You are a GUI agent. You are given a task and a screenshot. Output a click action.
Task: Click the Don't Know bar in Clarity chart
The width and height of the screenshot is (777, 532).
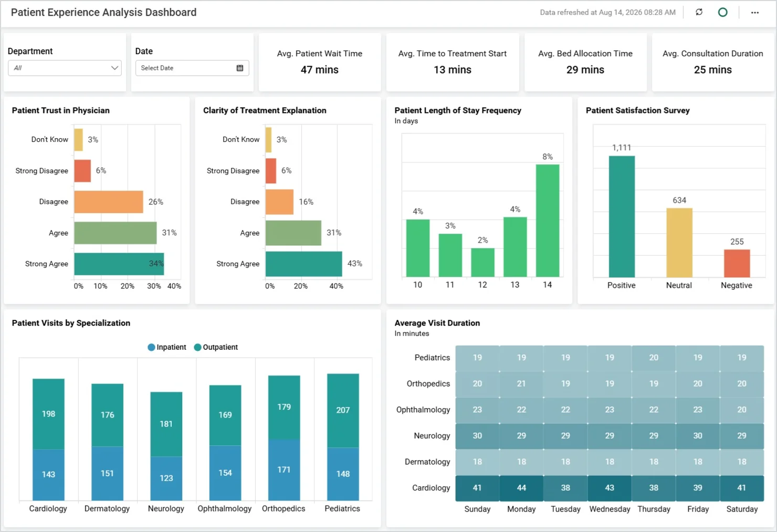point(268,140)
